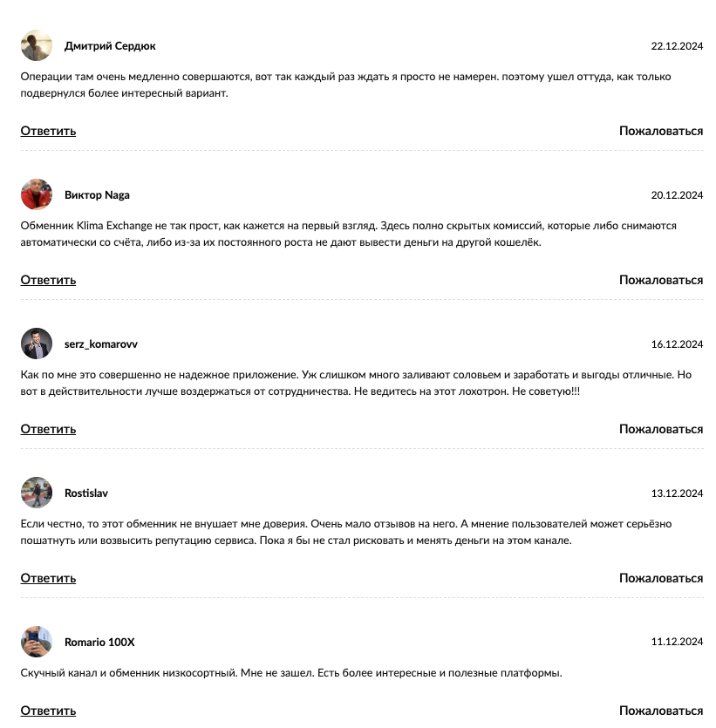Report Дмитрий Сердюк's review with Пожаловаться
The height and width of the screenshot is (728, 716).
661,131
